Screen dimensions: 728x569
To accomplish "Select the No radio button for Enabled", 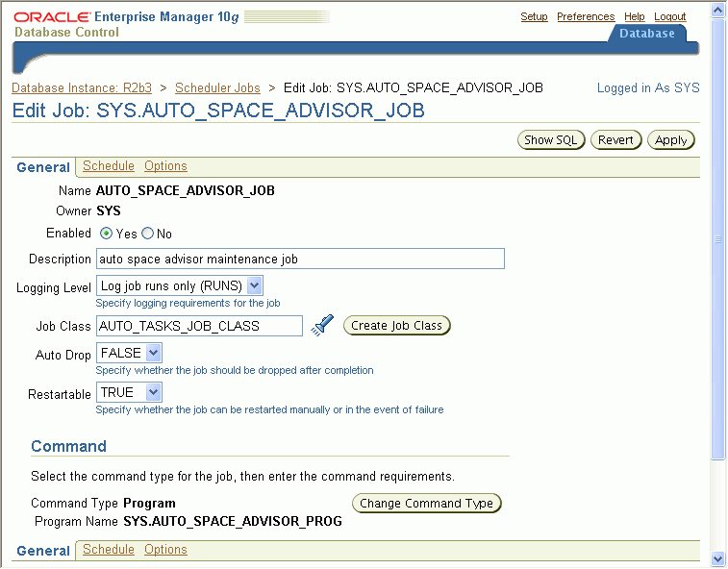I will tap(147, 234).
